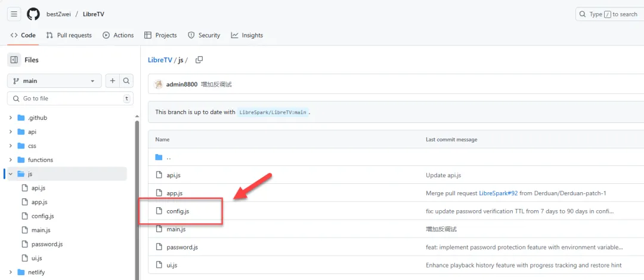Open the LibreSpark#92 pull request link
644x280 pixels.
pos(499,193)
